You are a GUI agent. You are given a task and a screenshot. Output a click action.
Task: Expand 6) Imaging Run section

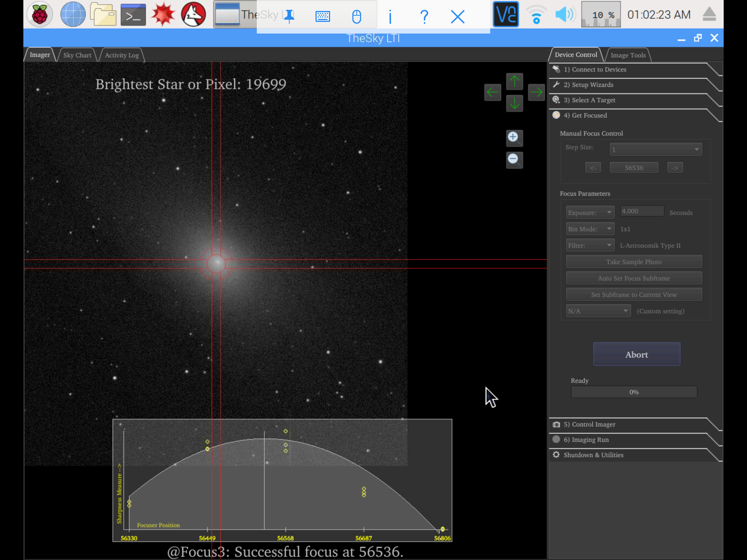tap(635, 440)
